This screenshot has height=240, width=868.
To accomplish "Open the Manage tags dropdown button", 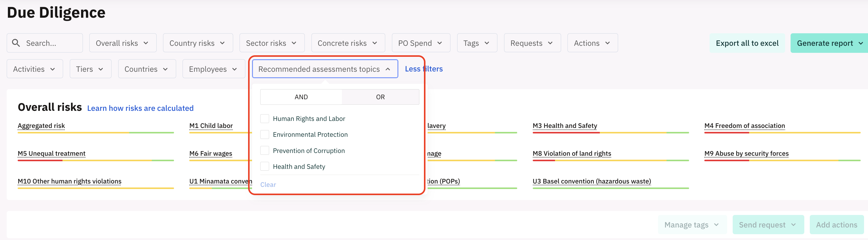I will pos(692,225).
